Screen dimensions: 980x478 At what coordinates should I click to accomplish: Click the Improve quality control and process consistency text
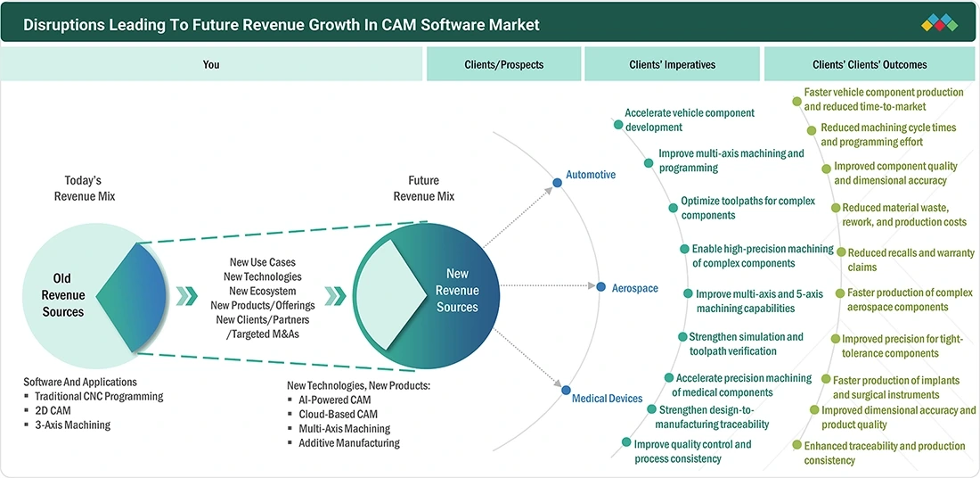(692, 452)
